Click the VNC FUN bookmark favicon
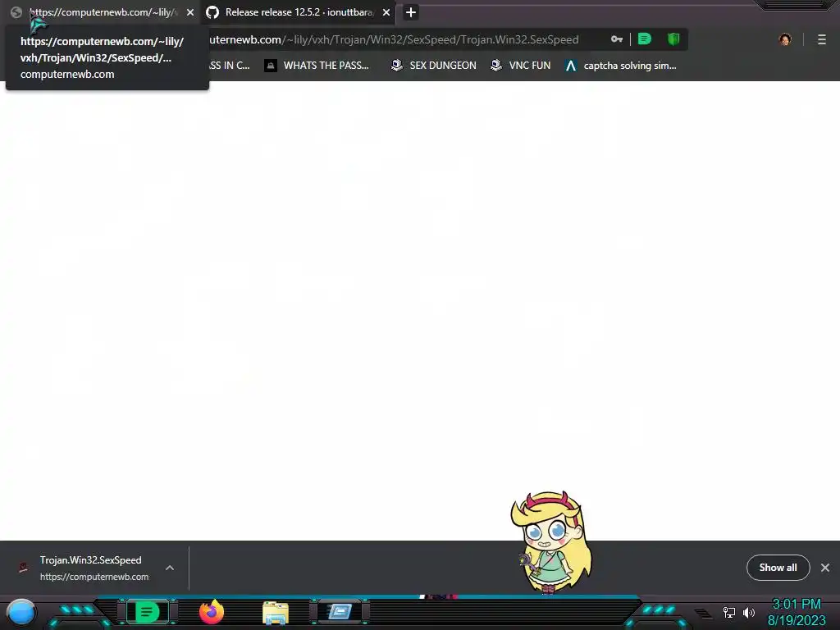The image size is (840, 630). (x=496, y=66)
